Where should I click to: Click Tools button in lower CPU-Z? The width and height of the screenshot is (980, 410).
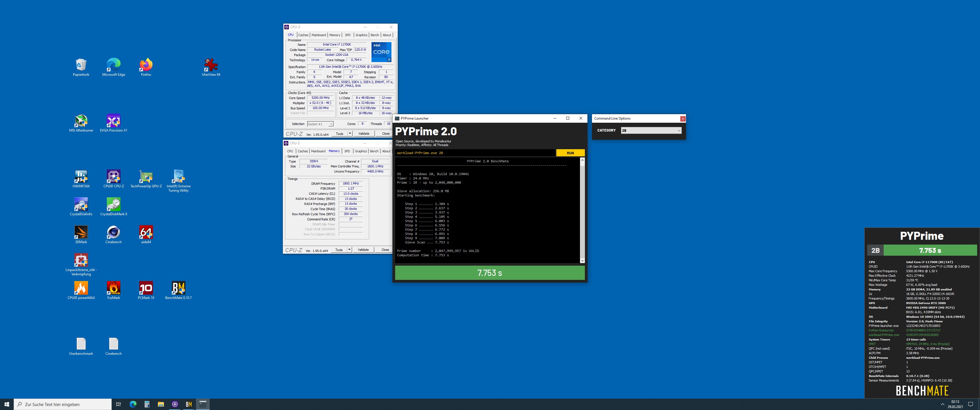tap(339, 250)
